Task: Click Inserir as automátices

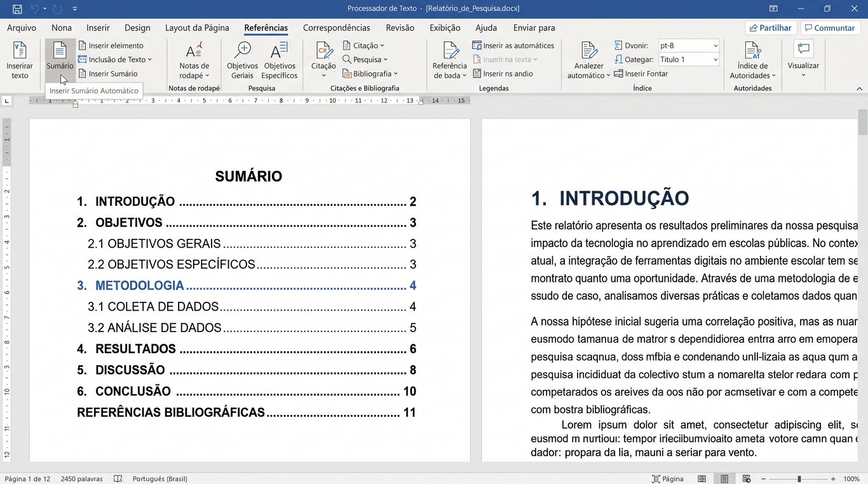Action: tap(513, 46)
